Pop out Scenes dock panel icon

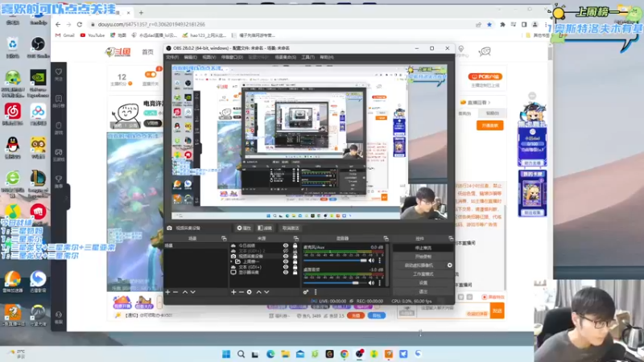coord(224,238)
